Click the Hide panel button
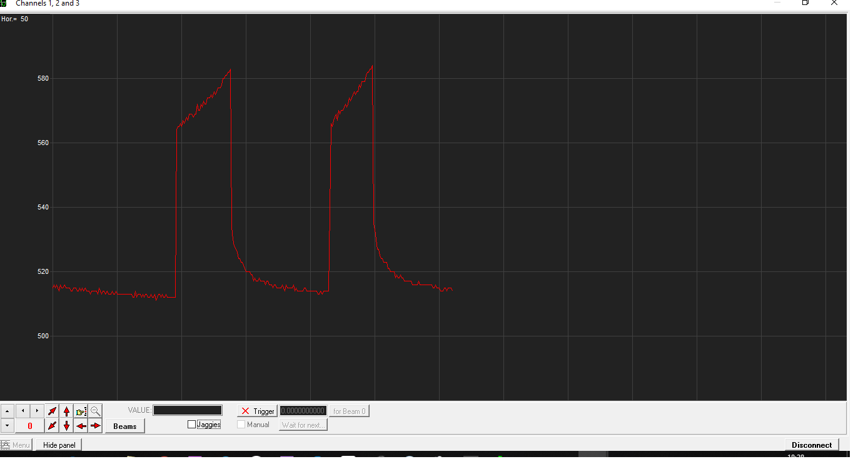Screen dimensions: 868x474 point(59,445)
